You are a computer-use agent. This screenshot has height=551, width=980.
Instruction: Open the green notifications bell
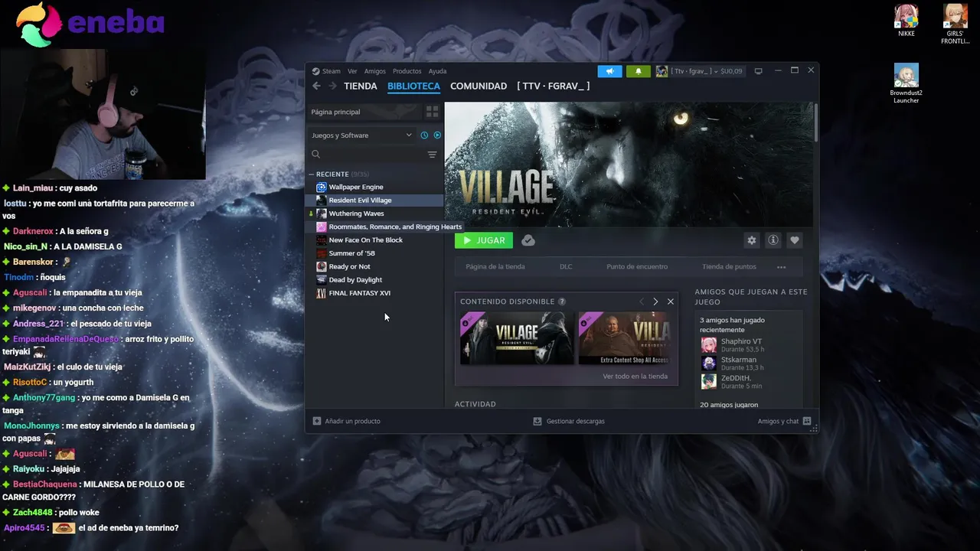(x=639, y=71)
